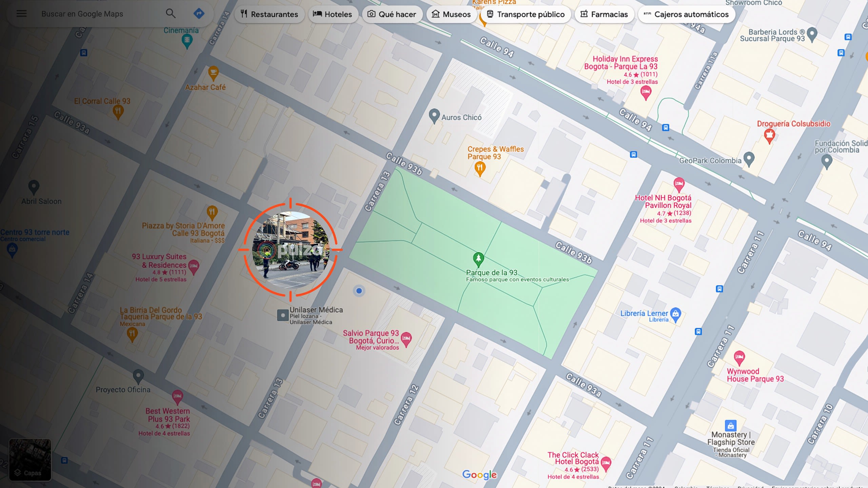Click the 93 Luxury Suites hotel pin

pyautogui.click(x=194, y=267)
